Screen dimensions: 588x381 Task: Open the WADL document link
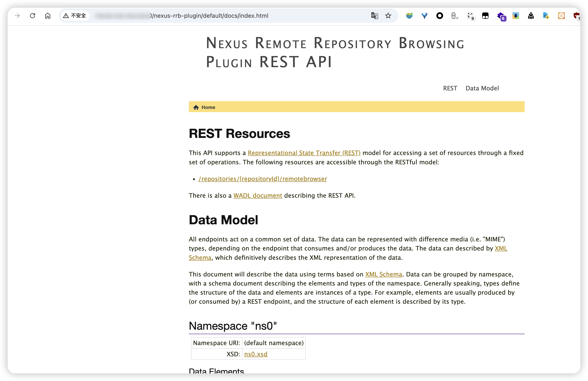258,195
